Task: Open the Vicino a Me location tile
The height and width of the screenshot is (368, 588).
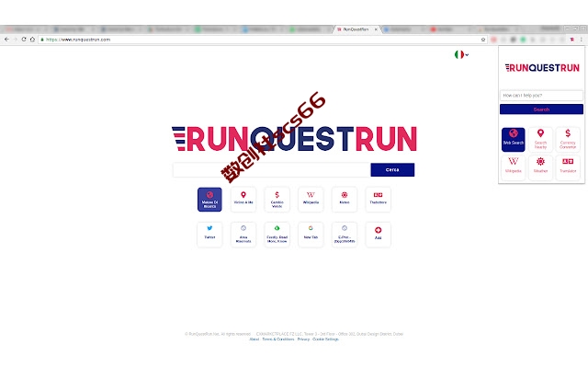Action: coord(243,200)
